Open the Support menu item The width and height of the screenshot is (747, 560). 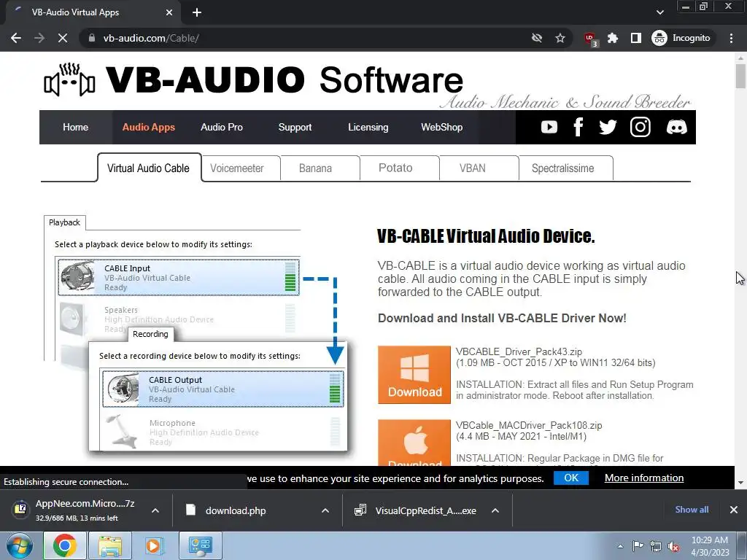295,127
